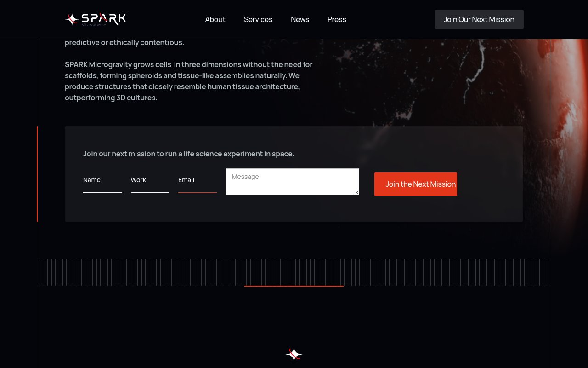Go to the News page

[x=300, y=19]
